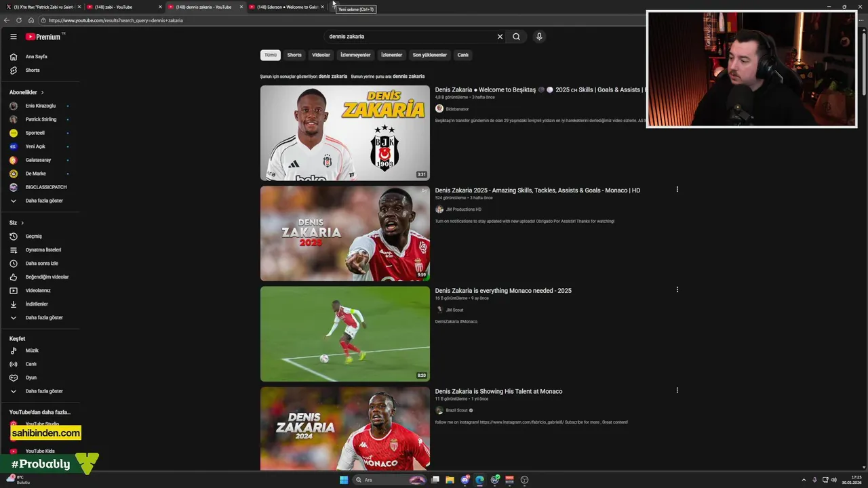Select the Tümü filter chip
The image size is (868, 488).
click(271, 55)
